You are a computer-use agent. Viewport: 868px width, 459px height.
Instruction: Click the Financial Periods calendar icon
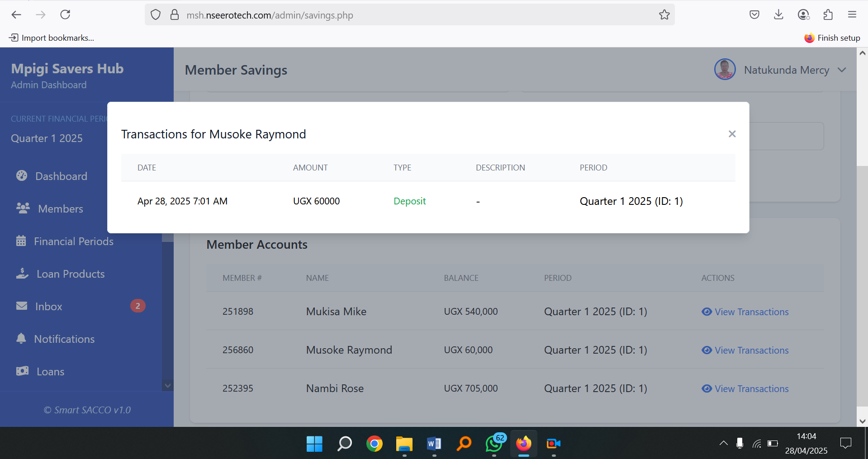pyautogui.click(x=21, y=241)
